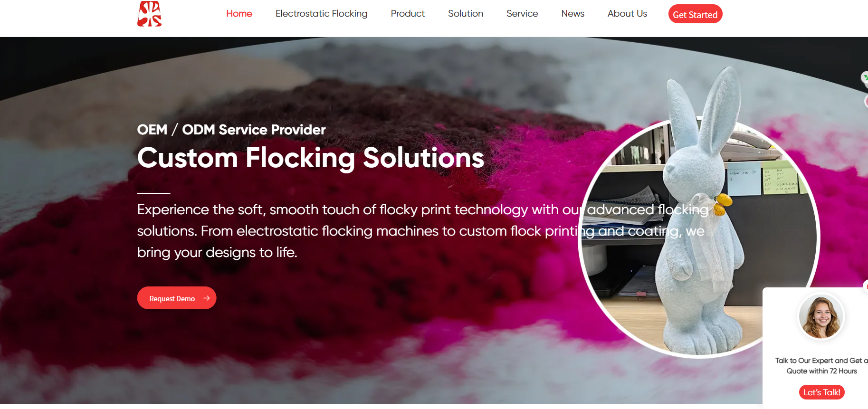Click the green floating side icon
Viewport: 868px width, 409px height.
click(865, 77)
